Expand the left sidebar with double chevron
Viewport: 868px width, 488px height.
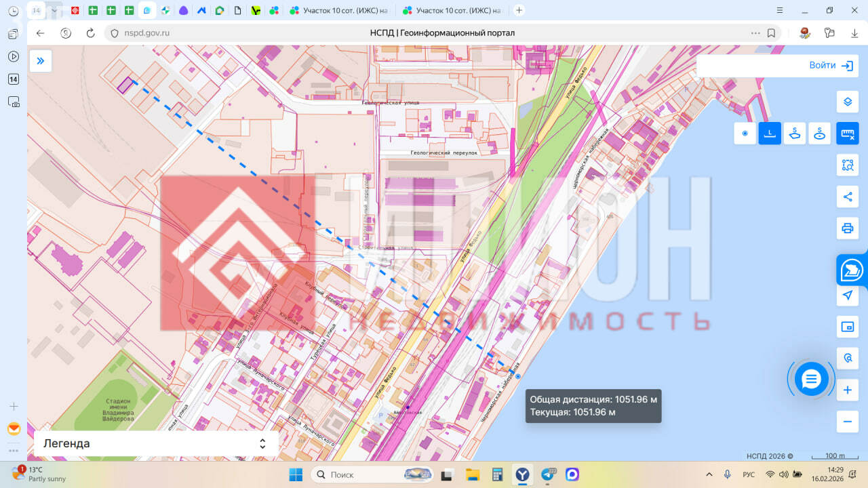41,61
